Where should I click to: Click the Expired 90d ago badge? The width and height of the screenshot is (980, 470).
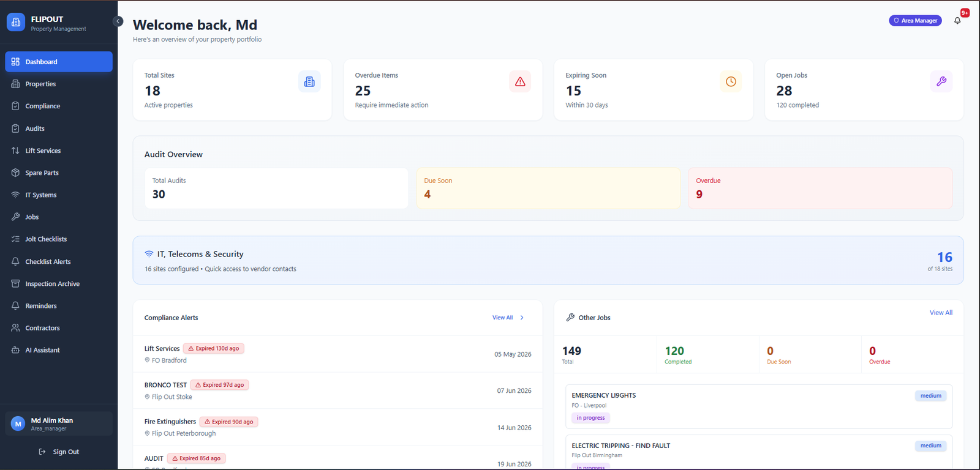228,422
